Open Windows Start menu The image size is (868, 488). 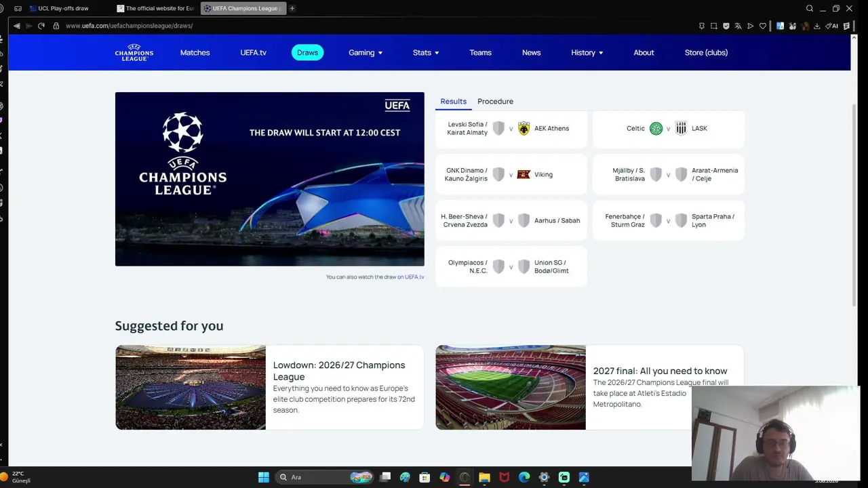pyautogui.click(x=264, y=477)
